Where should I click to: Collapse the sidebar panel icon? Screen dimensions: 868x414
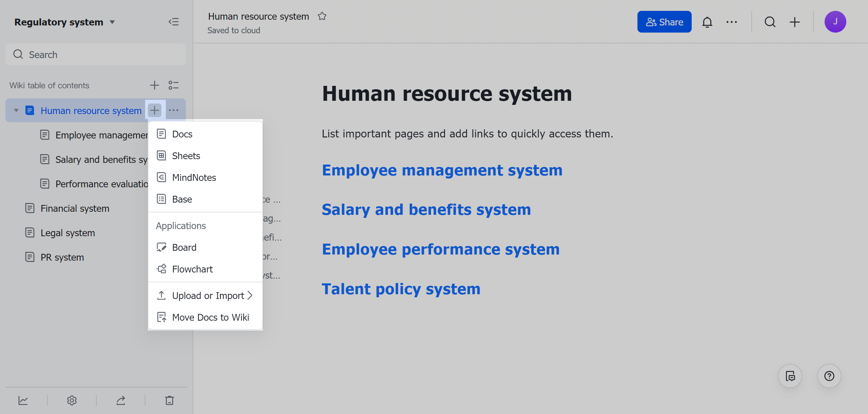tap(174, 22)
